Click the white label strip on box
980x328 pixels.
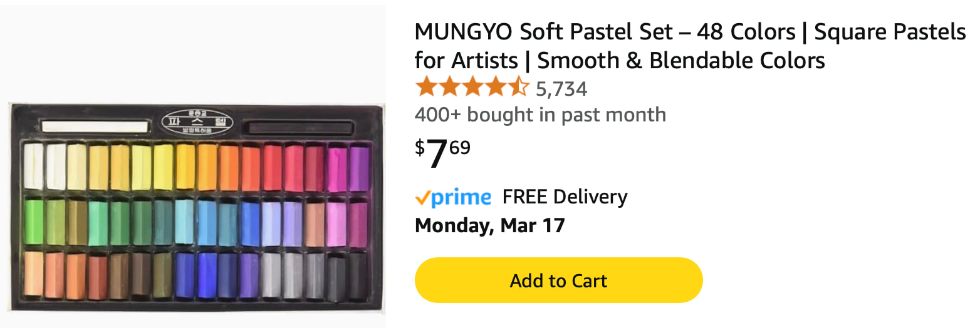95,127
